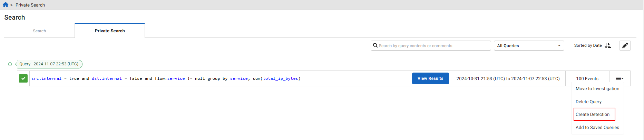Image resolution: width=644 pixels, height=140 pixels.
Task: Click the Private Search breadcrumb text
Action: tap(30, 5)
